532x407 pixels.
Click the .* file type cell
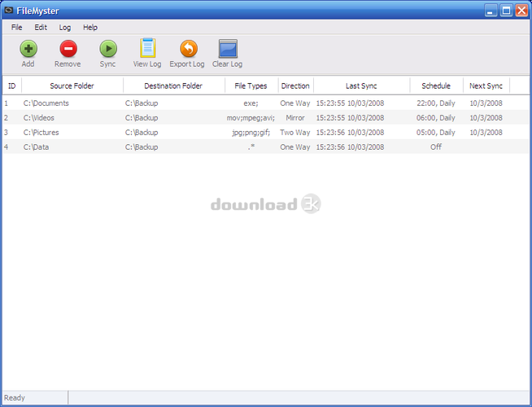pos(251,147)
